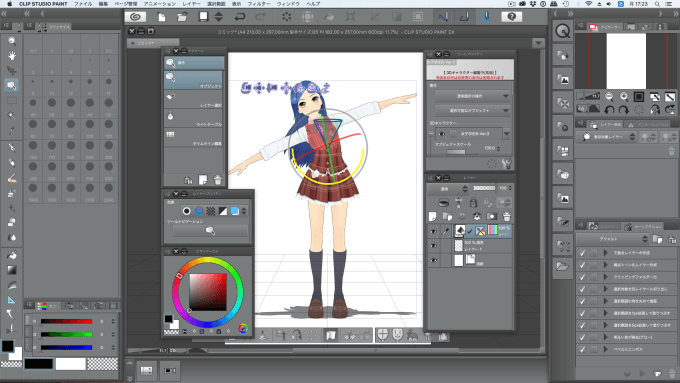Uncheck second auto action row checkbox
The image size is (680, 383).
coord(582,265)
